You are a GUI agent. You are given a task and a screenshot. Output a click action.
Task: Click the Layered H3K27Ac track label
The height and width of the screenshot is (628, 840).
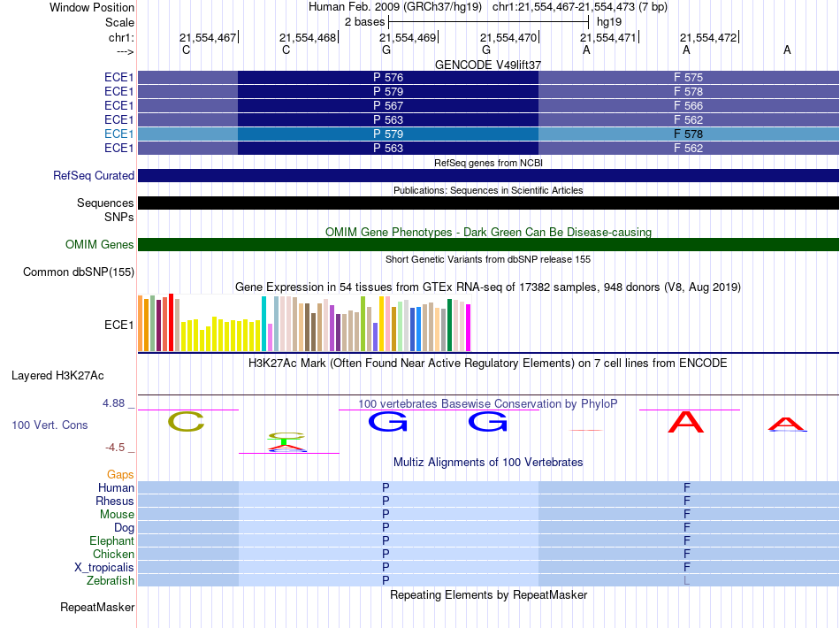click(x=57, y=376)
